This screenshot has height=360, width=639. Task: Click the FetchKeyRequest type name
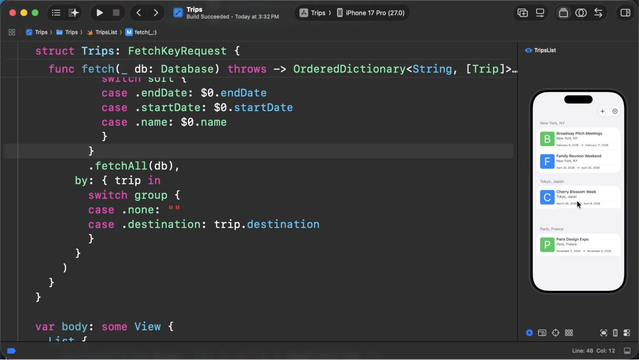(177, 51)
